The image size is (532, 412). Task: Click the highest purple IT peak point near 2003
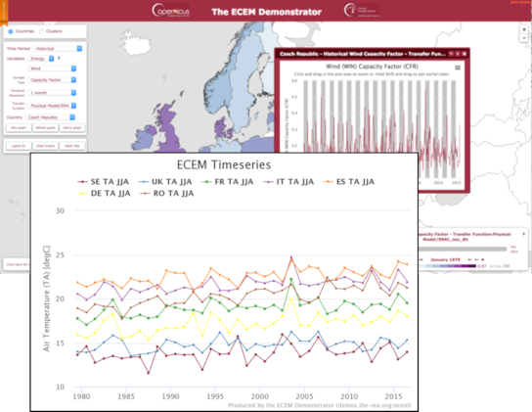pos(291,257)
